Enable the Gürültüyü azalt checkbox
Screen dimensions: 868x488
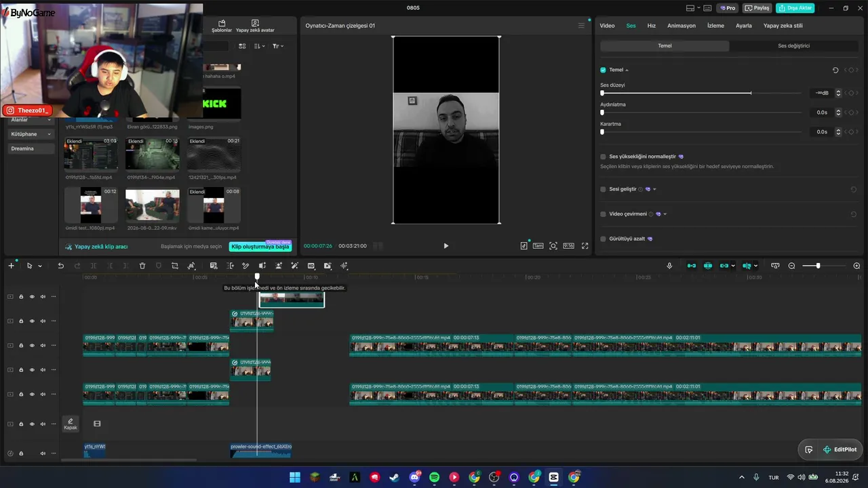tap(603, 239)
